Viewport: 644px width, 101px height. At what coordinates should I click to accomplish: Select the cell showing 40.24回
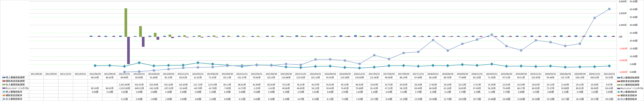coord(609,99)
